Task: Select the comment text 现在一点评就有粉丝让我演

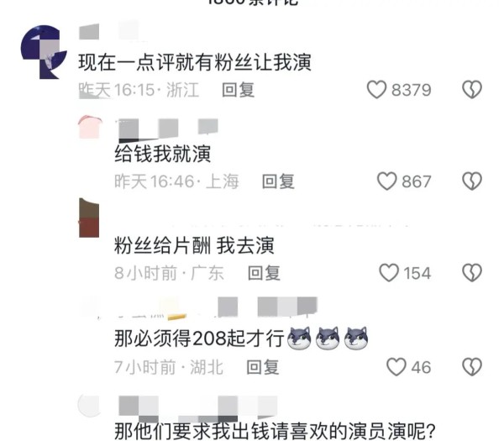Action: coord(195,62)
